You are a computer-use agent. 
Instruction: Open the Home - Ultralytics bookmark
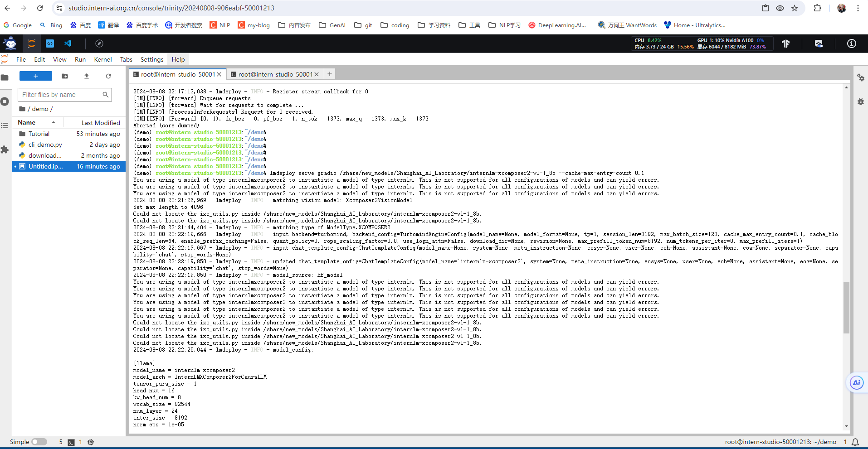[695, 25]
